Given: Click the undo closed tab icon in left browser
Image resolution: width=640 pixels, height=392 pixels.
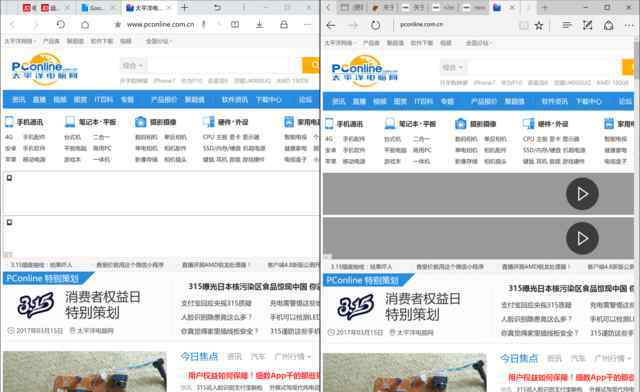Looking at the screenshot, I should point(218,7).
